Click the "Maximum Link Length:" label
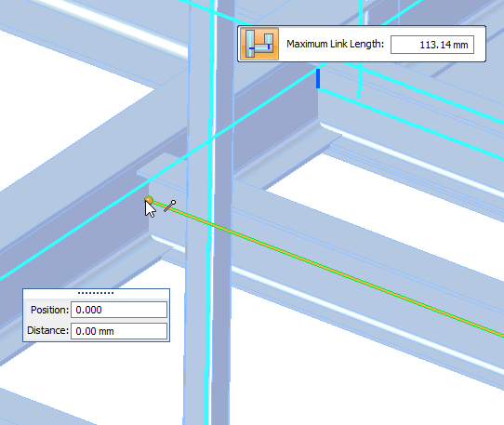 coord(336,44)
